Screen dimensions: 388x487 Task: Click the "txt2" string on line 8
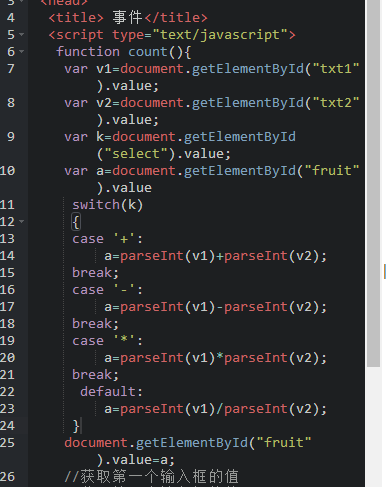pyautogui.click(x=336, y=103)
